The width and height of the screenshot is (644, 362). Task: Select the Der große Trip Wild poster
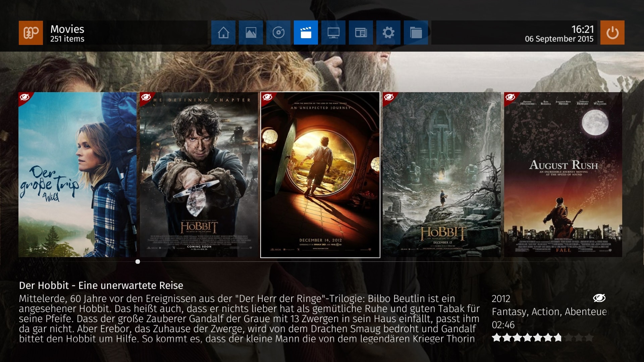pyautogui.click(x=77, y=175)
